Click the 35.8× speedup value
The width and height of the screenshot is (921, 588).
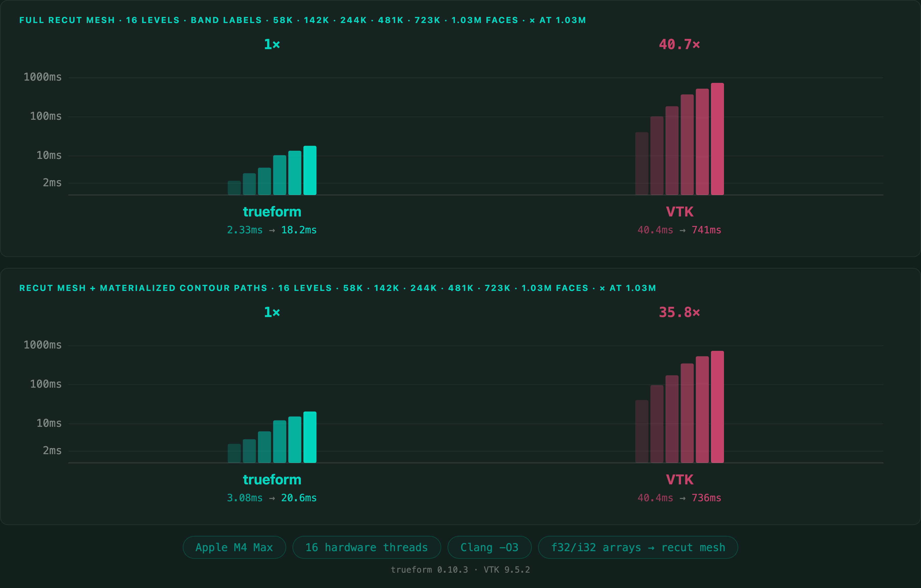(x=679, y=312)
